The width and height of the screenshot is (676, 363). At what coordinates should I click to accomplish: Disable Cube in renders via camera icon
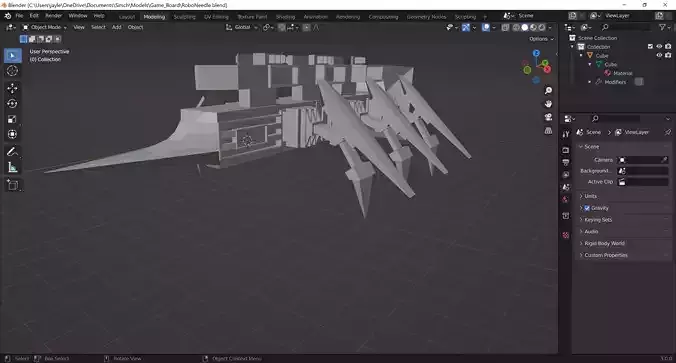(x=668, y=56)
